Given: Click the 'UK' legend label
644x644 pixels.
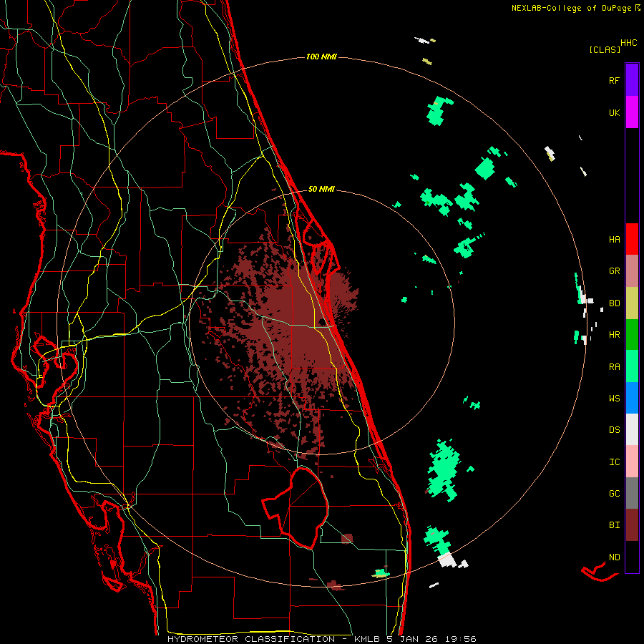Looking at the screenshot, I should pyautogui.click(x=614, y=112).
